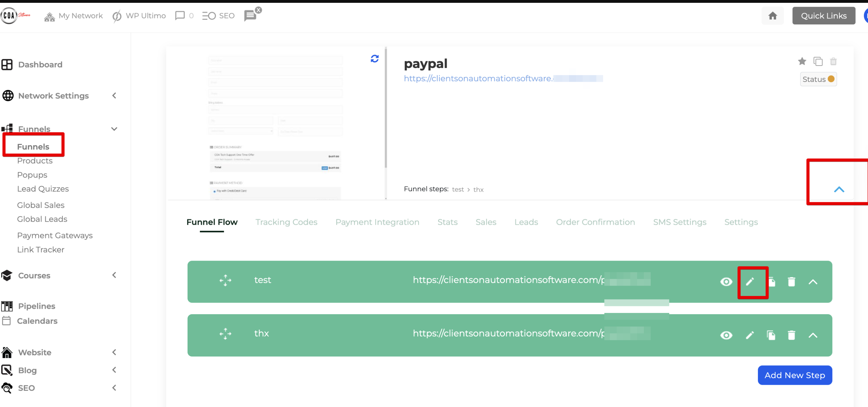This screenshot has width=868, height=407.
Task: Toggle preview eye on the thx step
Action: (726, 335)
